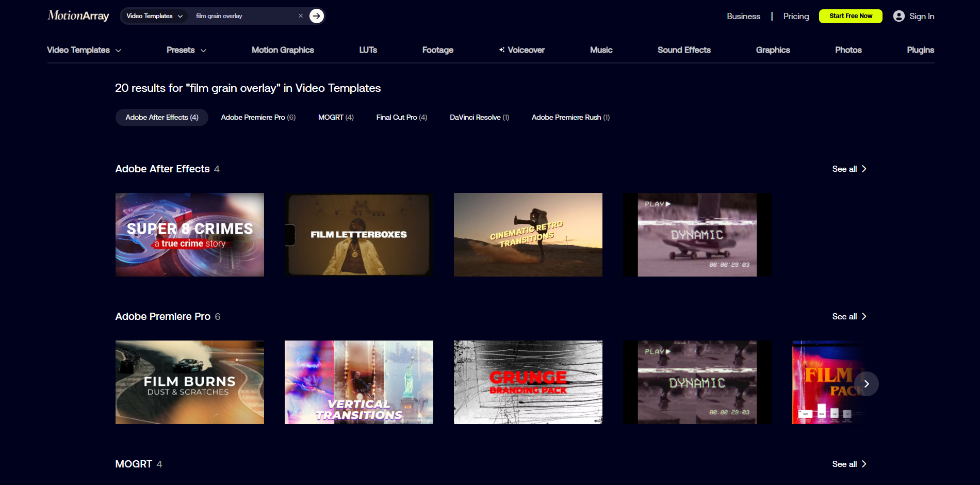The image size is (980, 485).
Task: Advance the Premiere Pro carousel with next arrow
Action: click(x=867, y=384)
